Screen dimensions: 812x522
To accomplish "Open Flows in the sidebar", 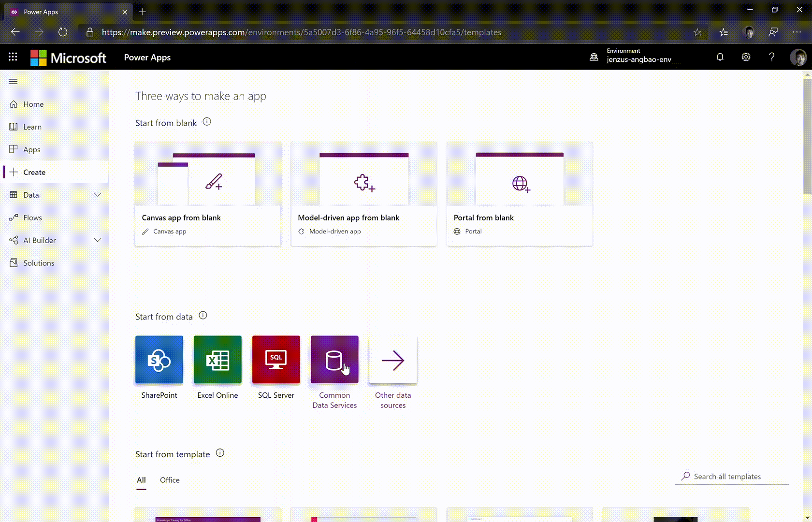I will click(54, 217).
